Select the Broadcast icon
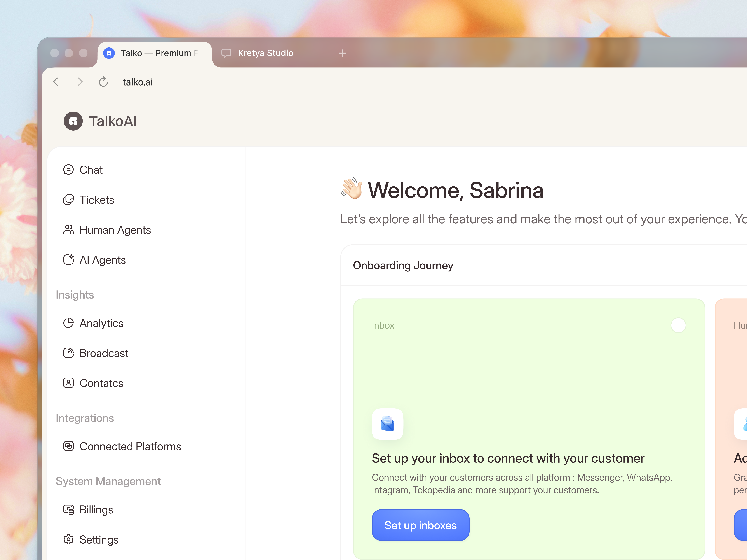Screen dimensions: 747x560 pos(69,353)
